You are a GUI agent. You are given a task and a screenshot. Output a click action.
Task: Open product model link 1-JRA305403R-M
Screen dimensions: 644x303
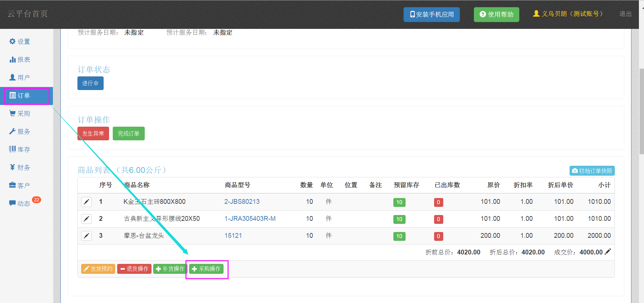pos(250,218)
